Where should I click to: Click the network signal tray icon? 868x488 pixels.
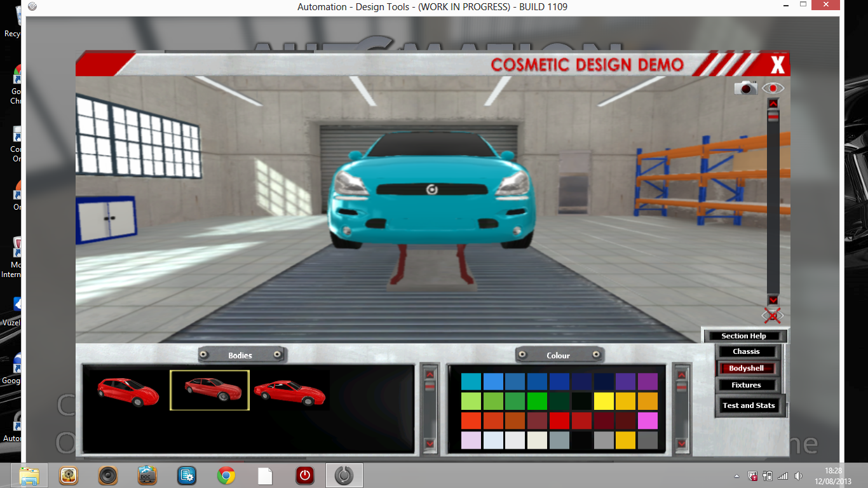click(x=783, y=476)
